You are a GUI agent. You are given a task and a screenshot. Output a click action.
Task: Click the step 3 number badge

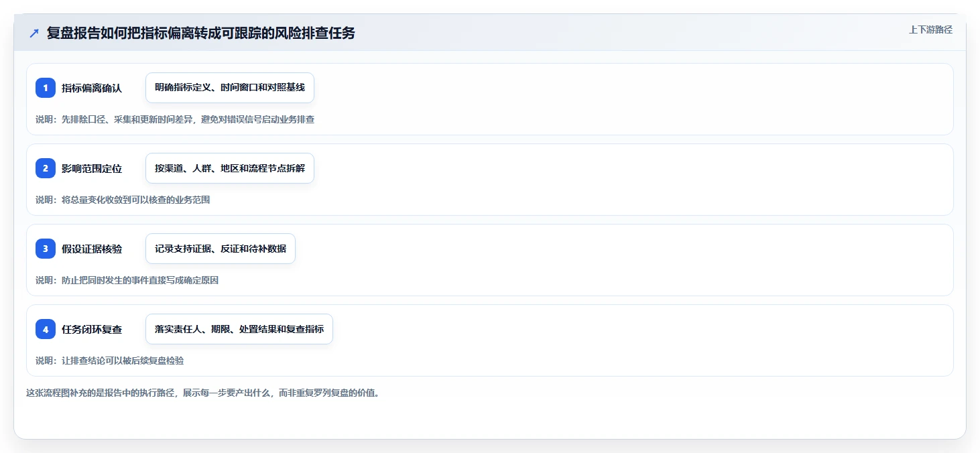tap(46, 249)
